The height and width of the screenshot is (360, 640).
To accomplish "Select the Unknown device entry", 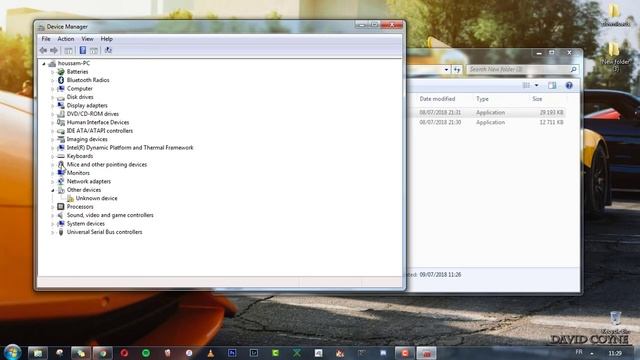I will pos(96,198).
